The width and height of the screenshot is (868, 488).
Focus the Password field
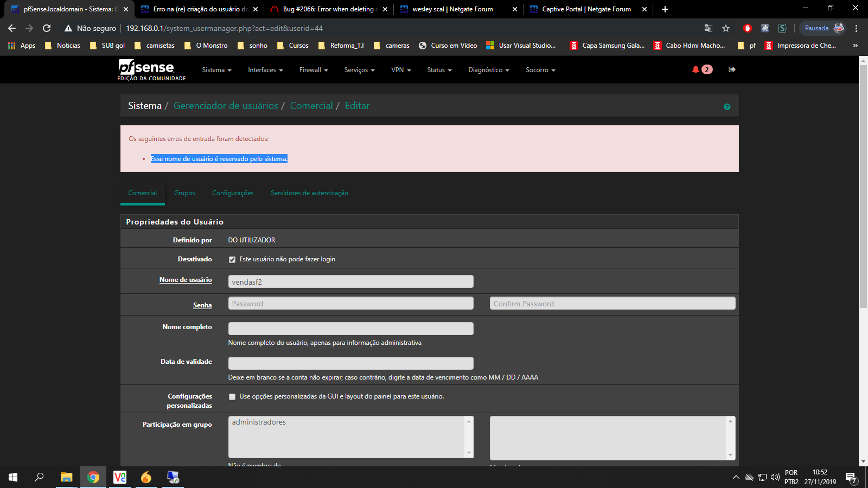[350, 303]
